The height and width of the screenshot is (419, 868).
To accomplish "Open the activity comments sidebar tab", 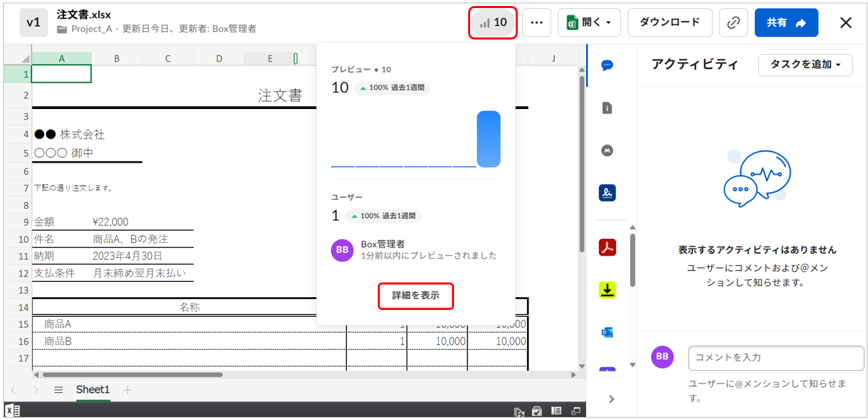I will click(607, 66).
